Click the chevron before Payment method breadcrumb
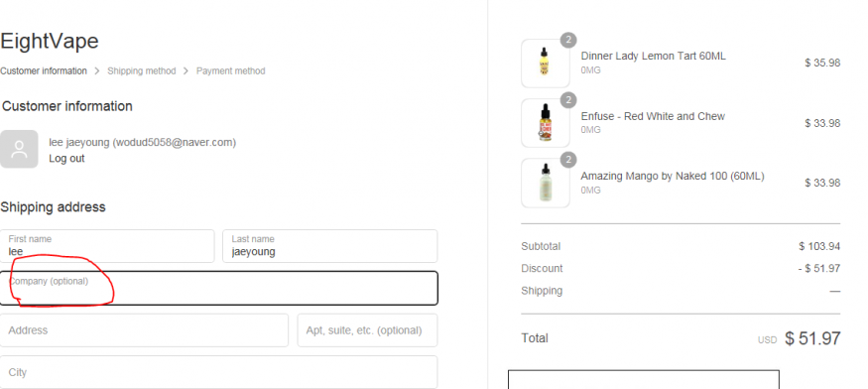The height and width of the screenshot is (389, 868). 186,70
